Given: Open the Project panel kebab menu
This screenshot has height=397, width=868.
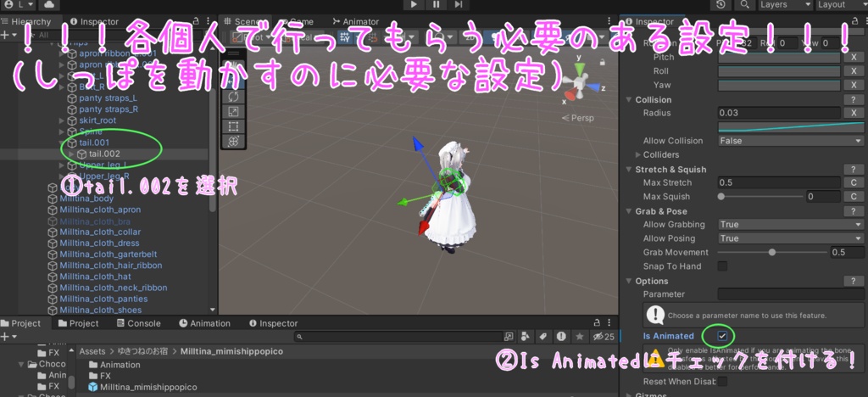Looking at the screenshot, I should 609,323.
